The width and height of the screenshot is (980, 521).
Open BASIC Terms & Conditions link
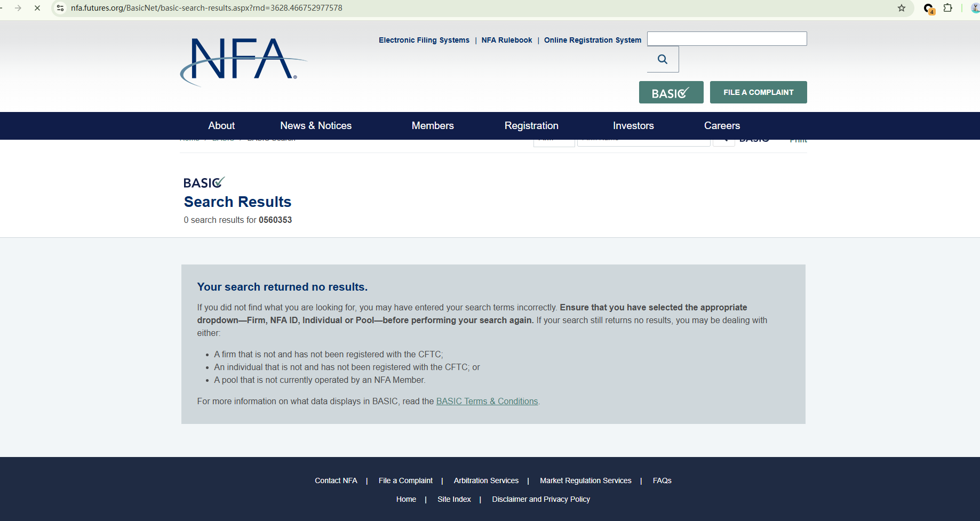coord(487,401)
